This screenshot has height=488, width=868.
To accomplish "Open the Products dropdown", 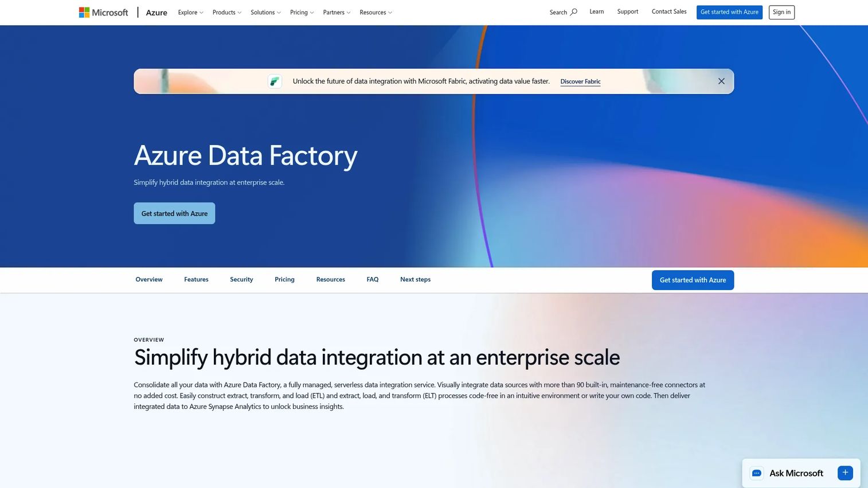I will 227,12.
